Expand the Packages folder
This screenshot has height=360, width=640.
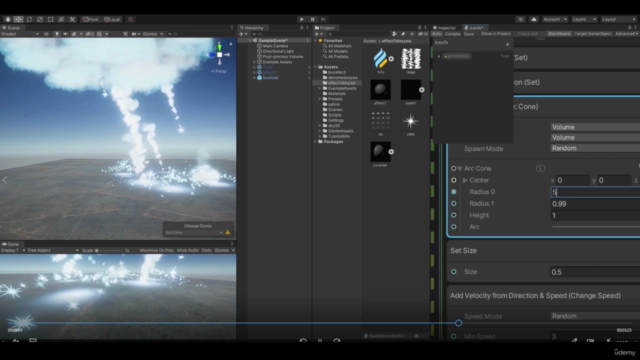[316, 142]
